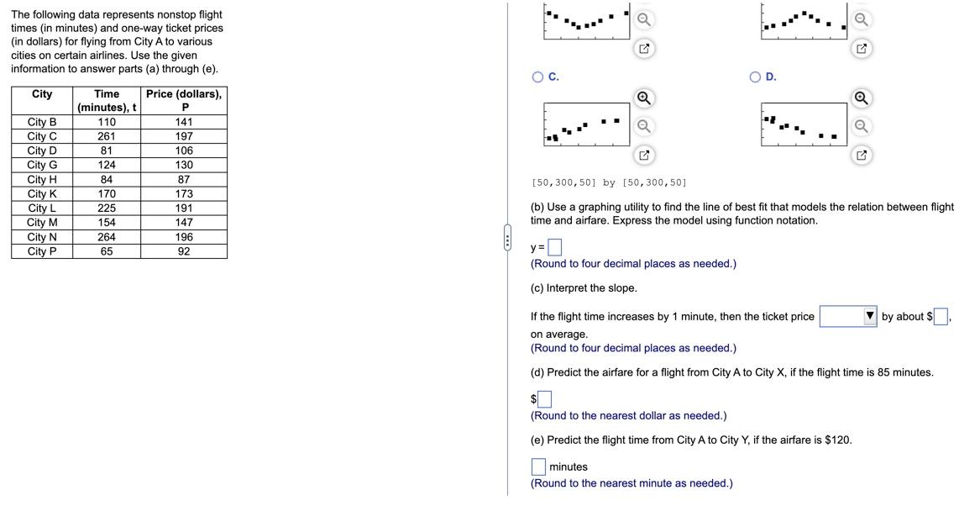Zoom out on graph choice C

(643, 125)
